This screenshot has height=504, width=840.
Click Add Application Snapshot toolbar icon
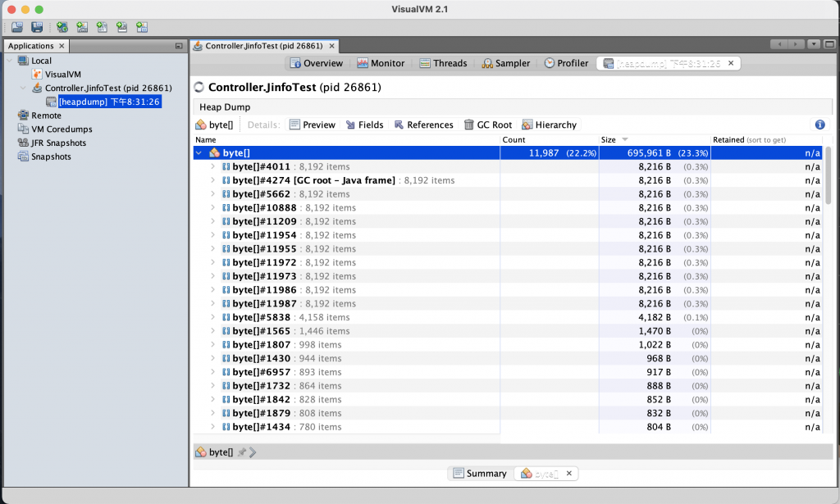coord(142,27)
